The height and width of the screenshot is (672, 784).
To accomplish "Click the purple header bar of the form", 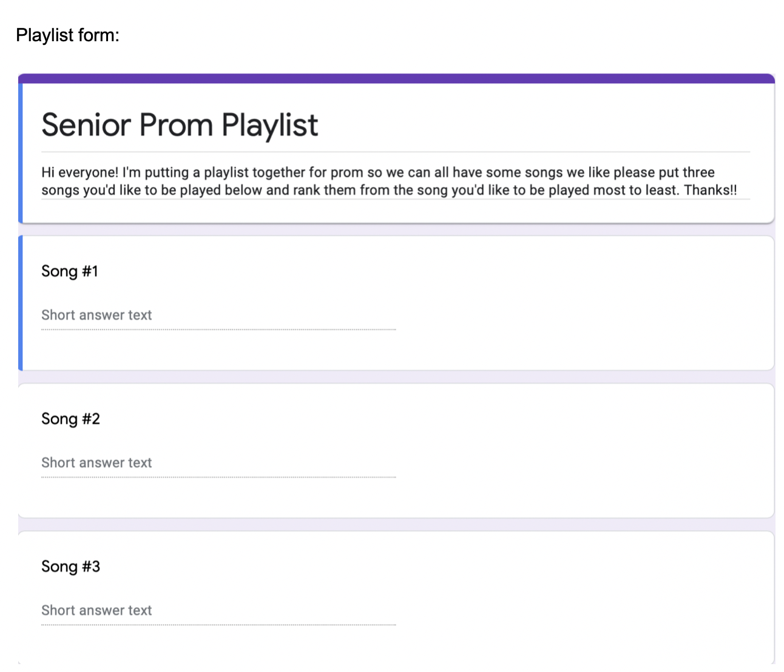I will (x=396, y=78).
